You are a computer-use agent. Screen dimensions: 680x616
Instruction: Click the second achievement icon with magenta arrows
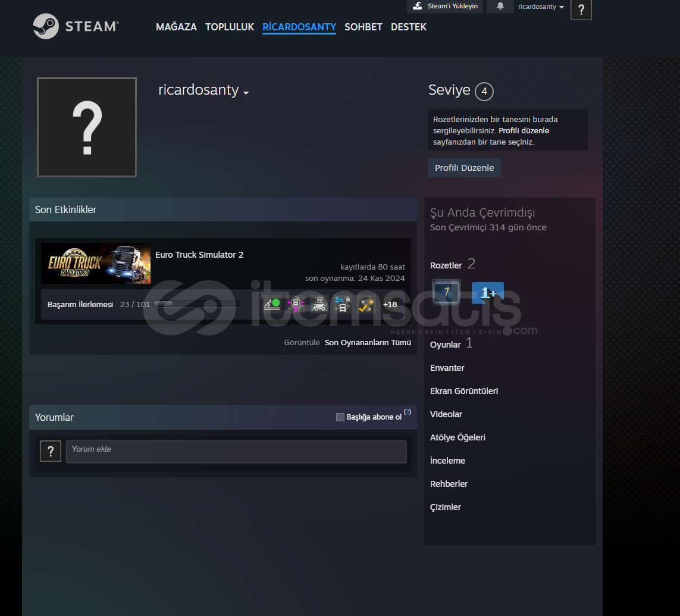[295, 304]
